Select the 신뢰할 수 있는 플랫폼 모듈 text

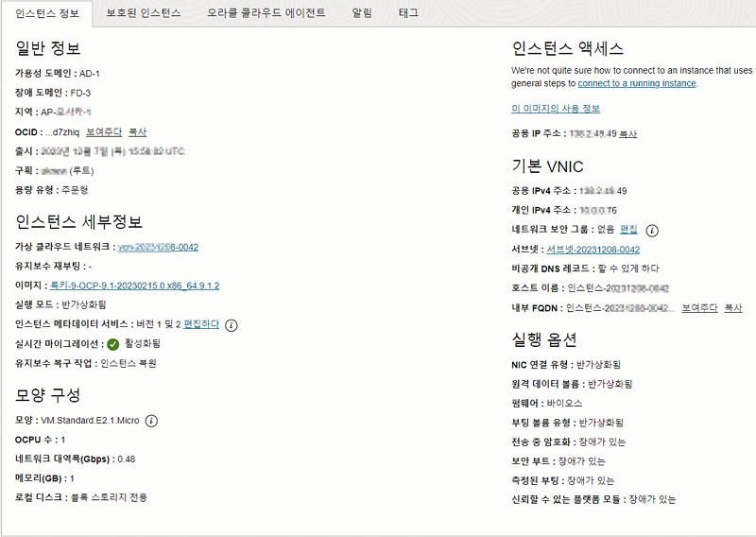click(x=593, y=499)
